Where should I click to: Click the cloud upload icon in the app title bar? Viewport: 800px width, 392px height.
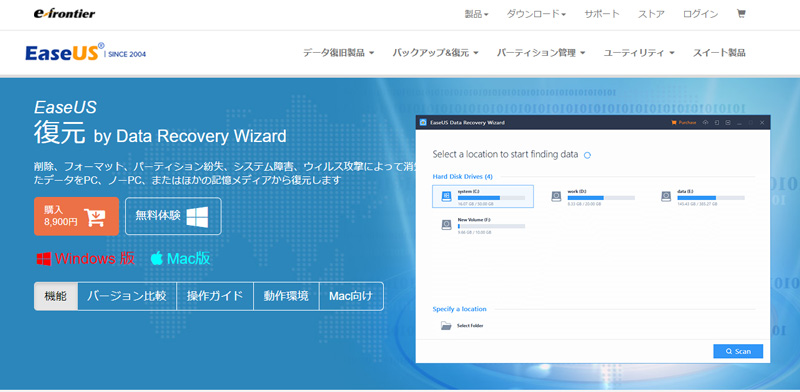click(706, 122)
